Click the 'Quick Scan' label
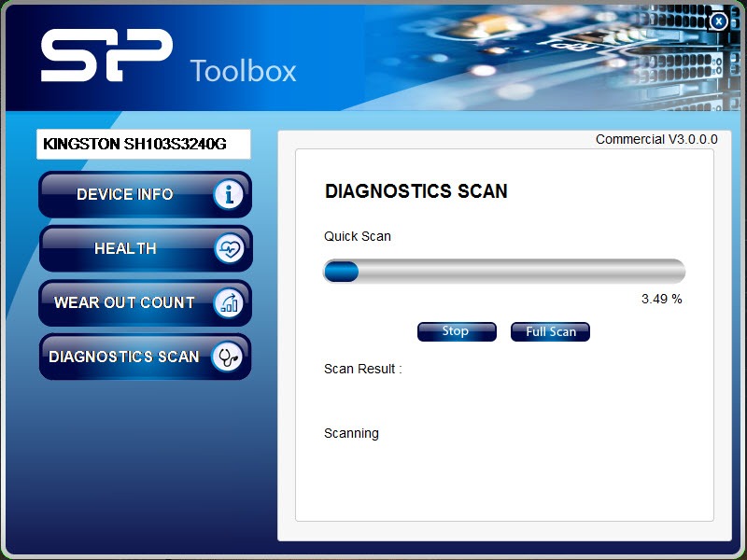The width and height of the screenshot is (747, 560). 358,236
